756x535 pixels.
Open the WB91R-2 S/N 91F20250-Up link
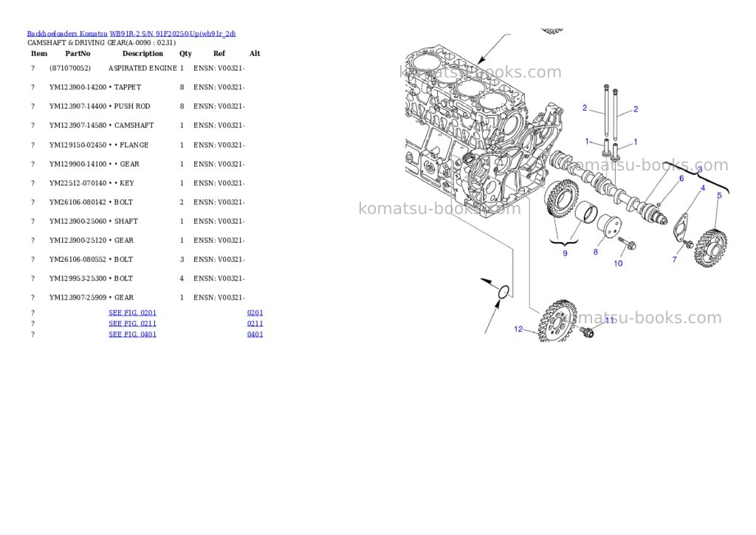click(x=173, y=34)
